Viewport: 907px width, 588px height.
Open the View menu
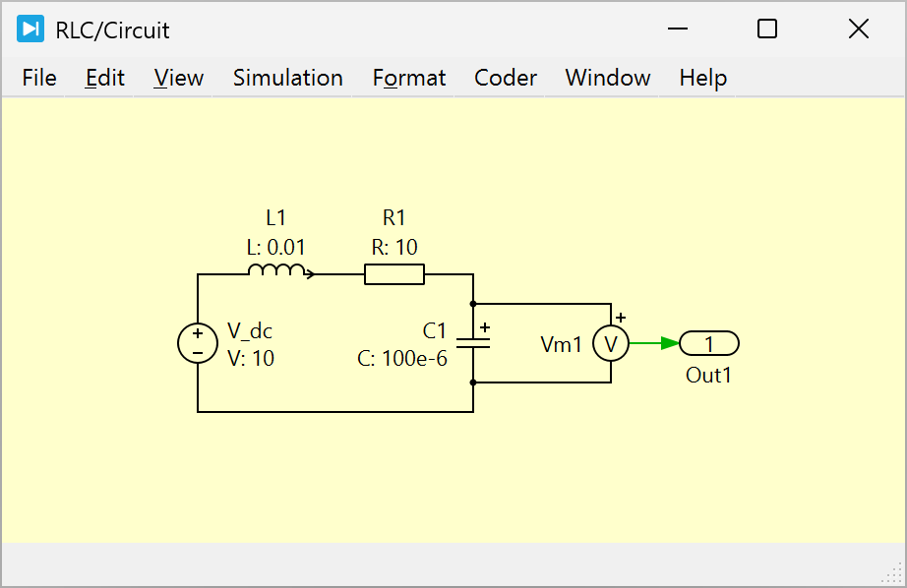coord(179,78)
